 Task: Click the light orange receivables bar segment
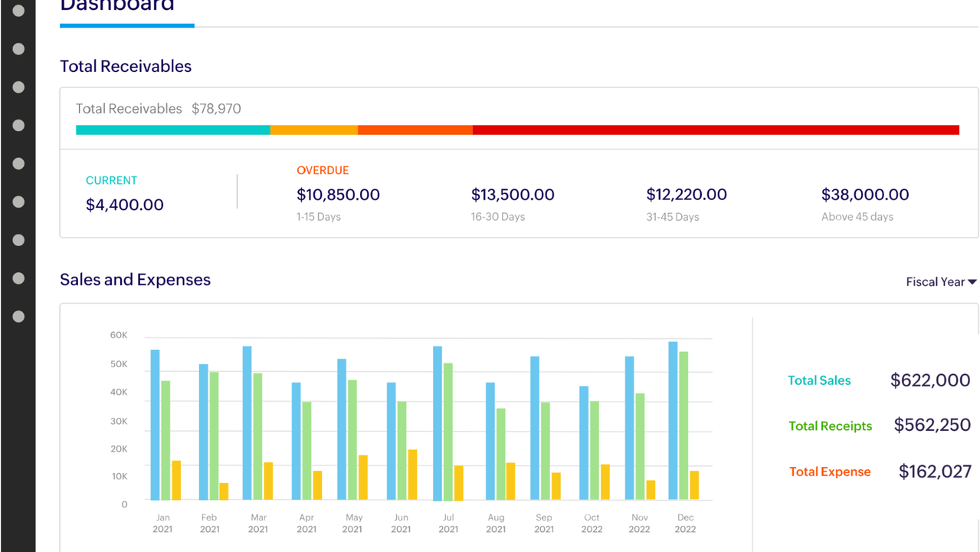313,130
